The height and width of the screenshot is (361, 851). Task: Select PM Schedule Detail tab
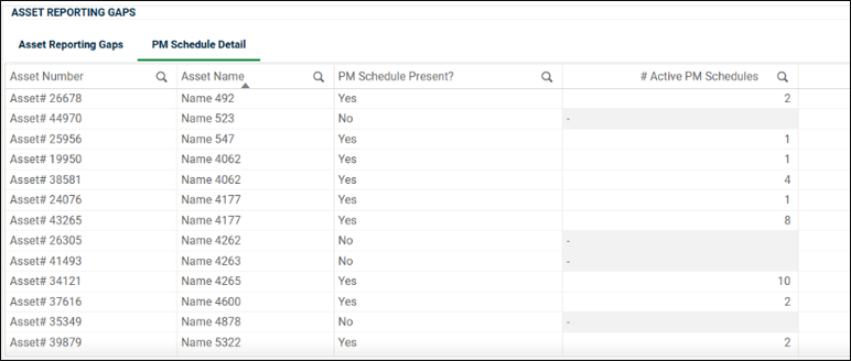click(x=199, y=45)
